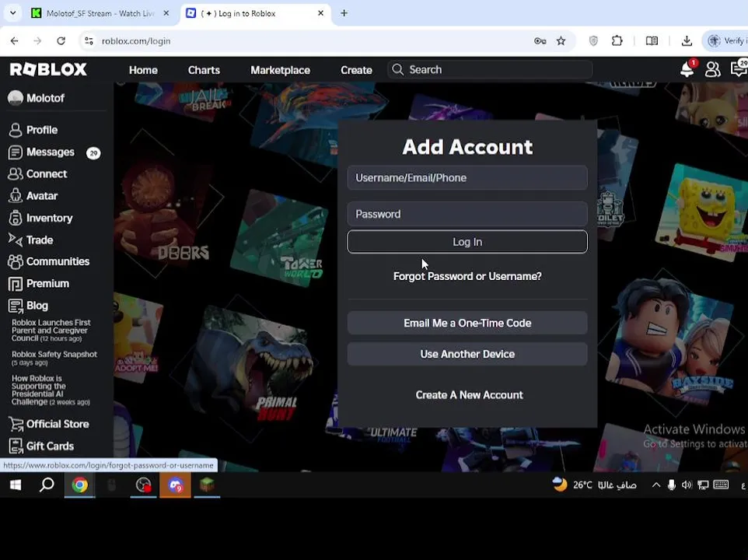Click the Profile sidebar icon

pos(16,130)
